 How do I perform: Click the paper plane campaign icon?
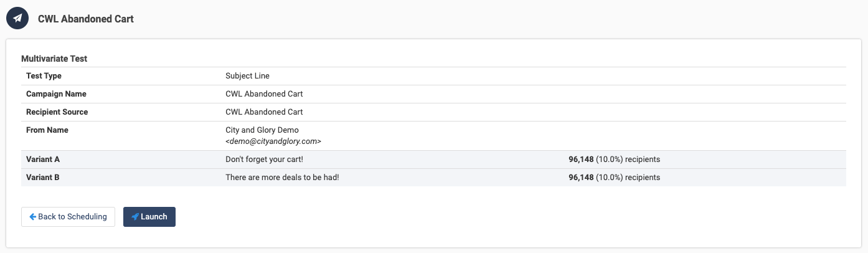point(17,19)
